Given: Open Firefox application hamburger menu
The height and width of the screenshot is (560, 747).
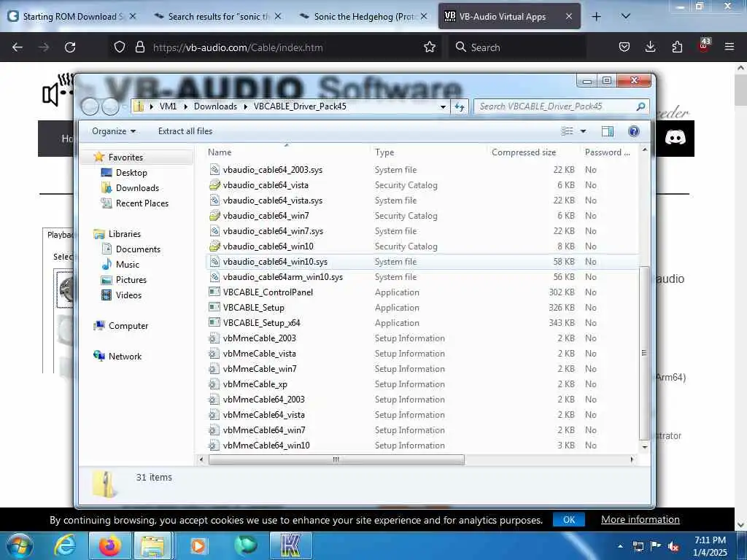Looking at the screenshot, I should pyautogui.click(x=729, y=47).
